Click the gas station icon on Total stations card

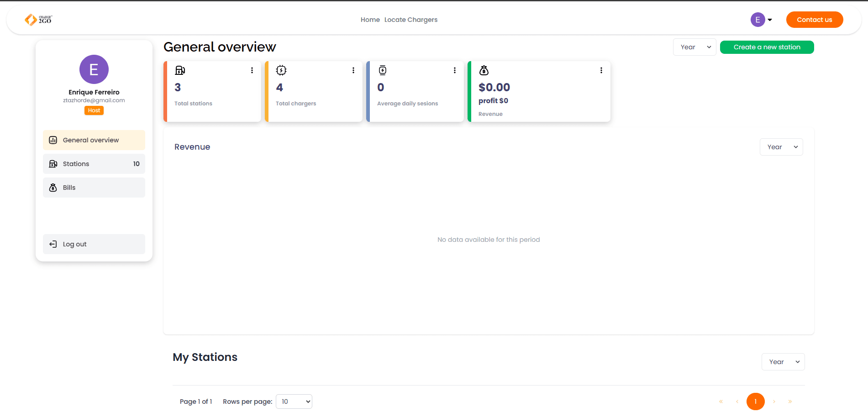180,70
